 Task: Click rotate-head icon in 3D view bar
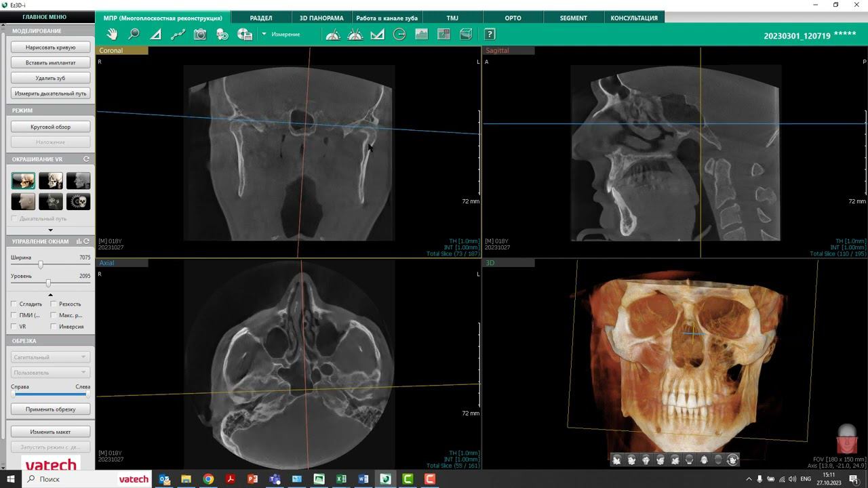tap(732, 460)
